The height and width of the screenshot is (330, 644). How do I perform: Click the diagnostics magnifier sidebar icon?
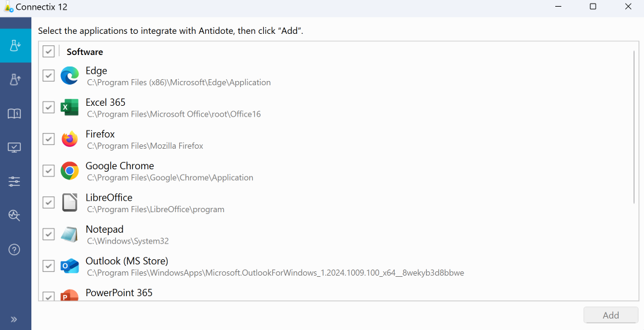tap(15, 215)
